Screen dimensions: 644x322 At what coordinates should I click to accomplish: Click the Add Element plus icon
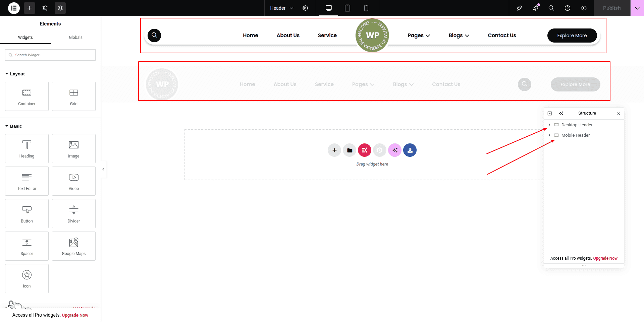[x=30, y=8]
